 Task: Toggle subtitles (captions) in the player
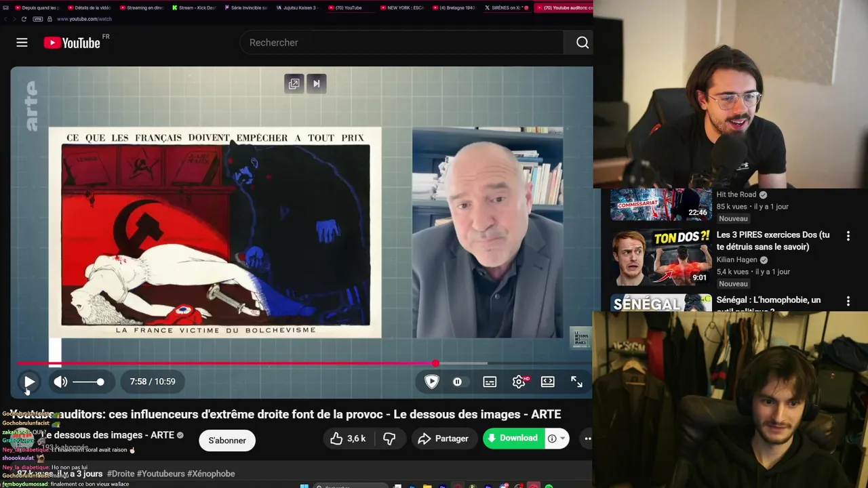pos(490,382)
